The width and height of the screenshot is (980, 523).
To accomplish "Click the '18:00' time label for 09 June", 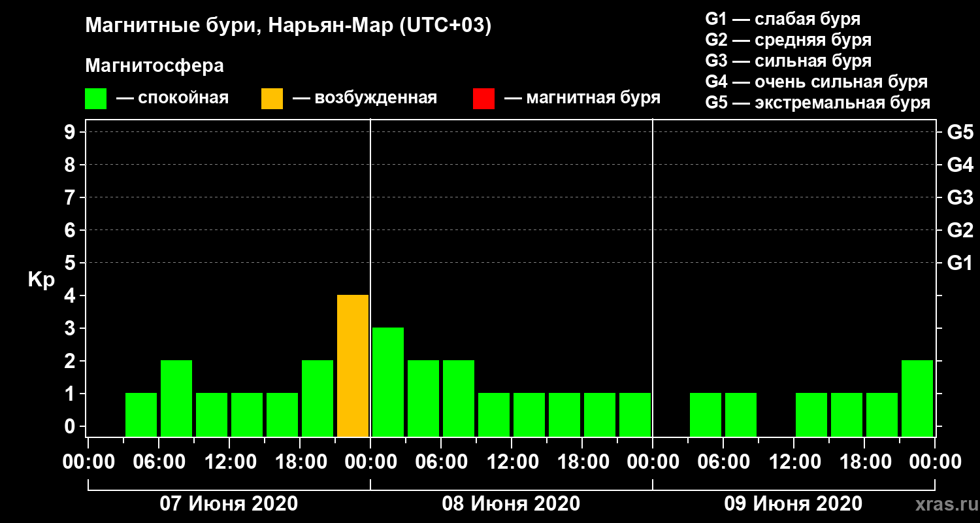I will click(x=864, y=462).
